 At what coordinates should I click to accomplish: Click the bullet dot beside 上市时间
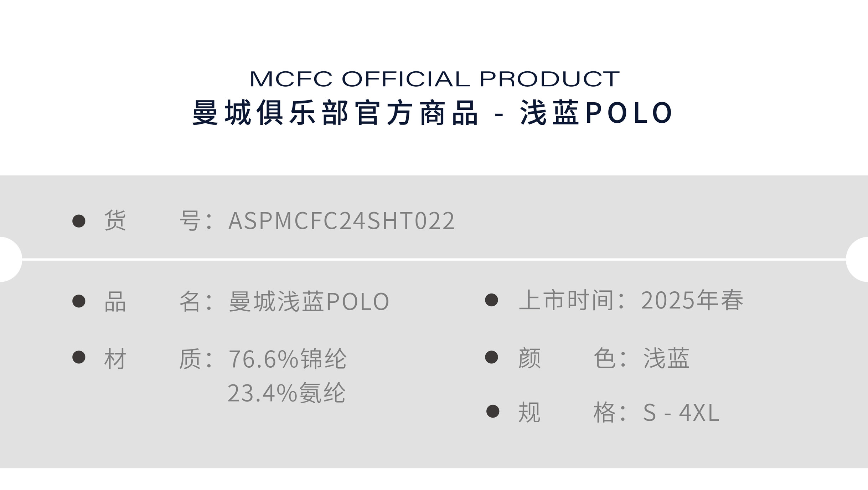click(491, 300)
